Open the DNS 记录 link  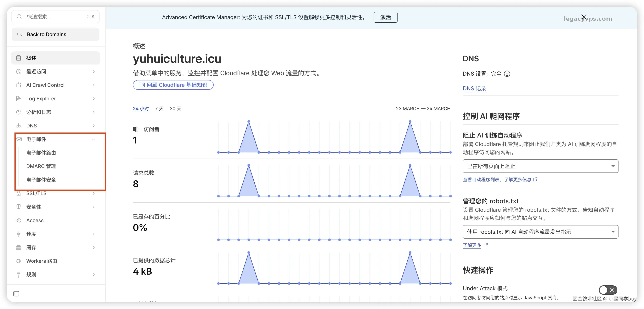(474, 88)
